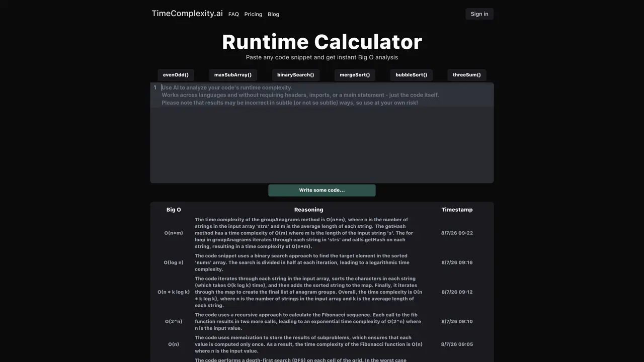Click the Timestamp column header
This screenshot has height=362, width=644.
coord(457,210)
